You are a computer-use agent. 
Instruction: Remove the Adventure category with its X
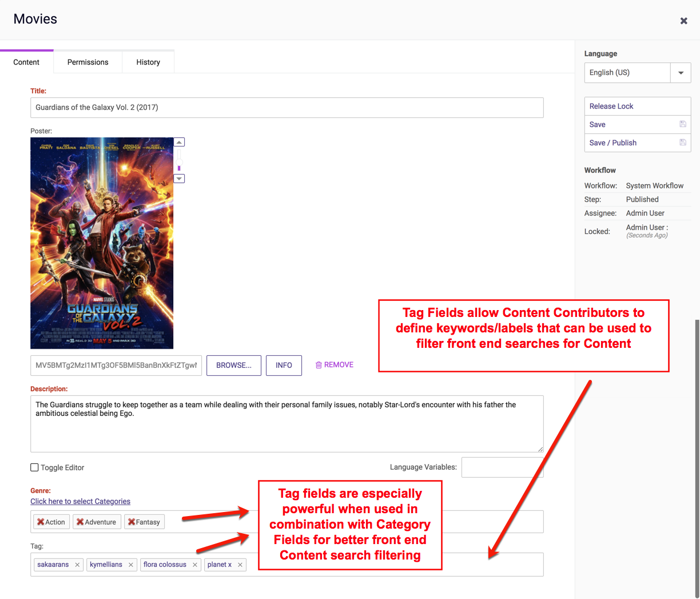80,522
